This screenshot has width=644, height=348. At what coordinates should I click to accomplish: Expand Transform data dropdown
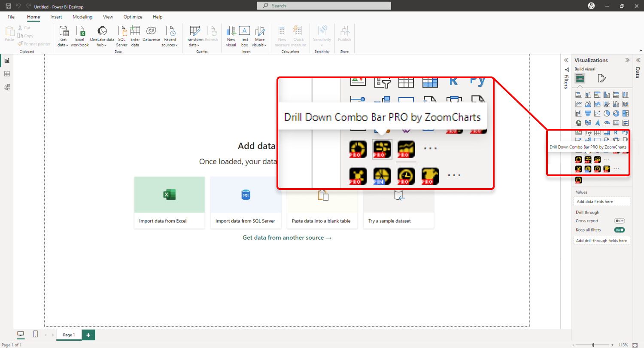click(x=194, y=36)
